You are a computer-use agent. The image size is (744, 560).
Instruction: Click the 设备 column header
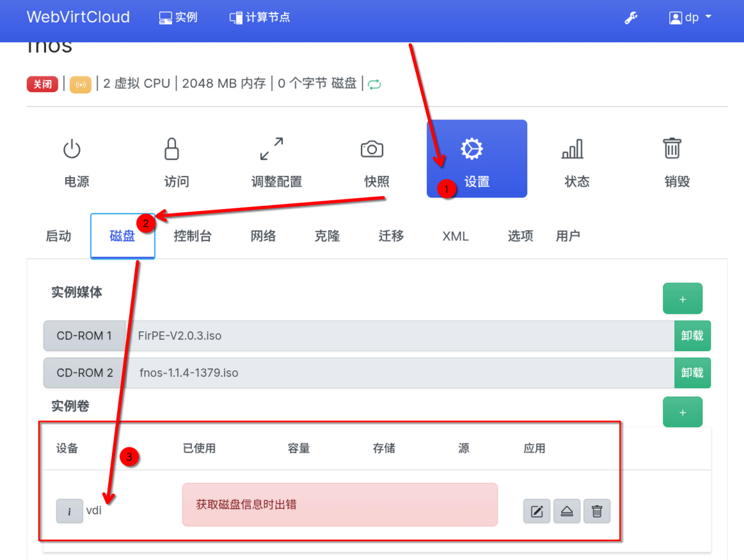pyautogui.click(x=67, y=448)
